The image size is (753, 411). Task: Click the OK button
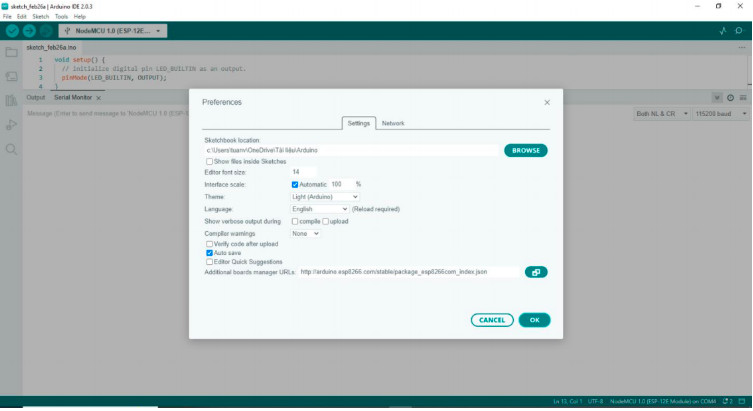534,320
